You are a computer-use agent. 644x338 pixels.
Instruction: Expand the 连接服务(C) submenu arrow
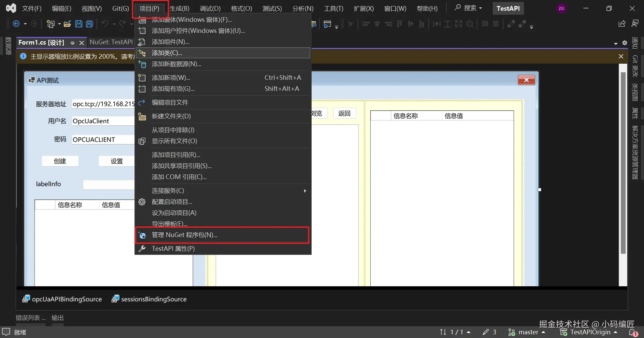(x=305, y=191)
